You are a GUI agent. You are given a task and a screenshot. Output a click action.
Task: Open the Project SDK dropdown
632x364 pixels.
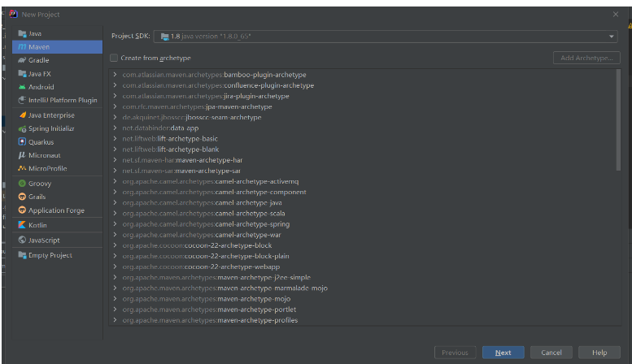point(386,37)
